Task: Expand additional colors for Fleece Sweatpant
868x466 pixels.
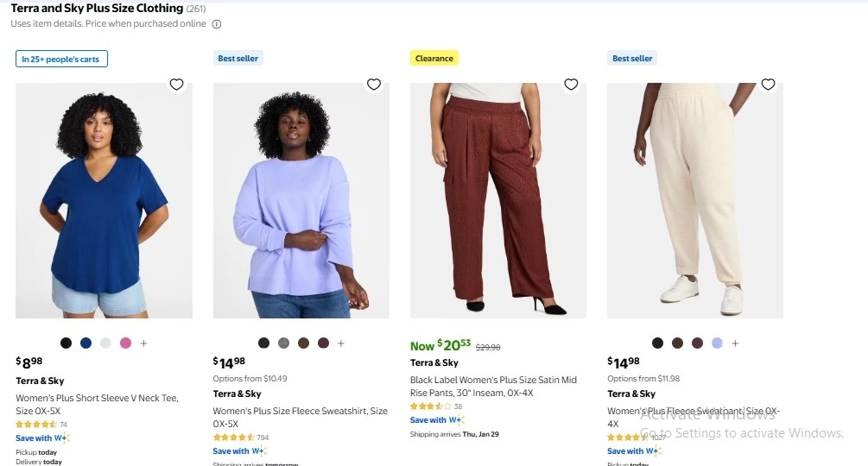Action: pyautogui.click(x=735, y=343)
